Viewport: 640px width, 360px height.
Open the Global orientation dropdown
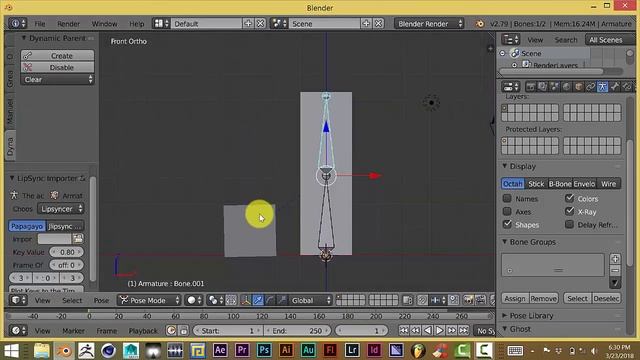click(310, 300)
